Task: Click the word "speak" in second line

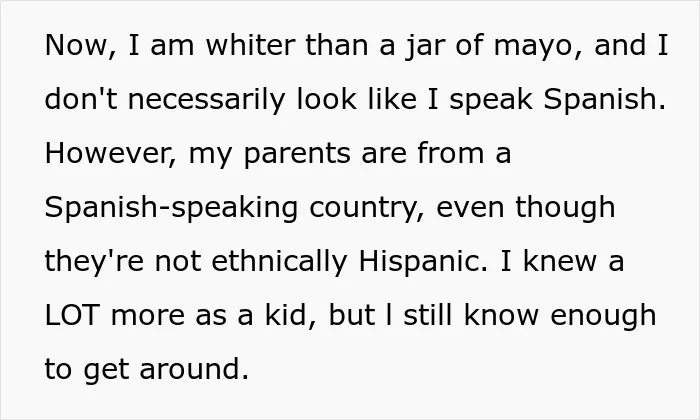Action: pyautogui.click(x=491, y=101)
